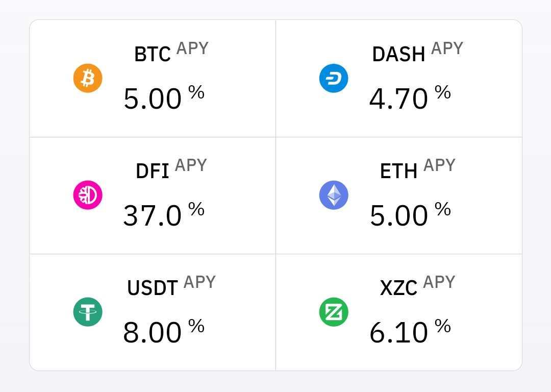Click the ETH 5.00 APY value

coord(398,215)
